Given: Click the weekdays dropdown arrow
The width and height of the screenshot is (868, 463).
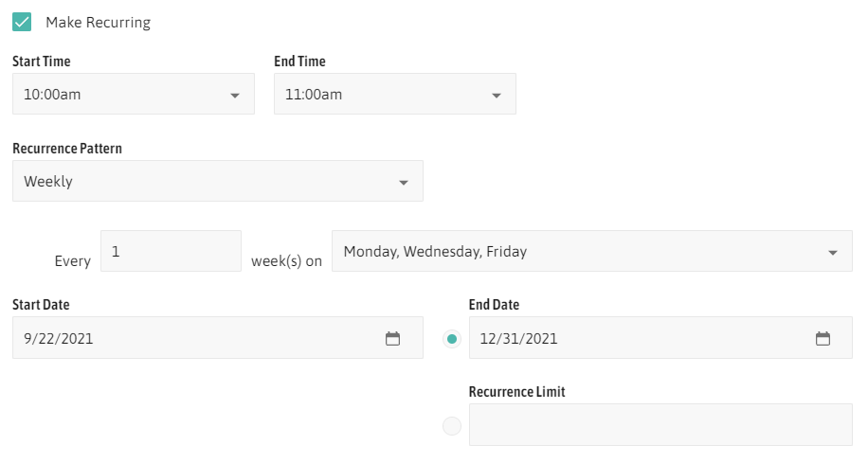Looking at the screenshot, I should (833, 252).
